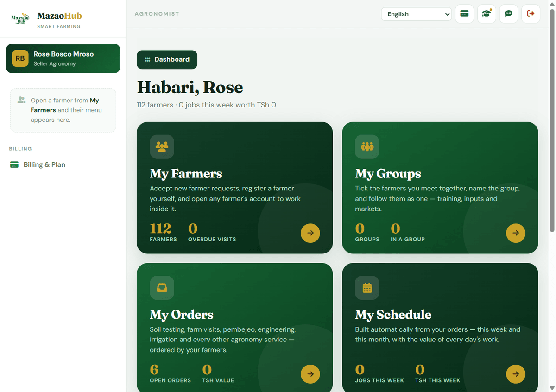This screenshot has width=556, height=392.
Task: Click the red logout icon
Action: point(531,14)
